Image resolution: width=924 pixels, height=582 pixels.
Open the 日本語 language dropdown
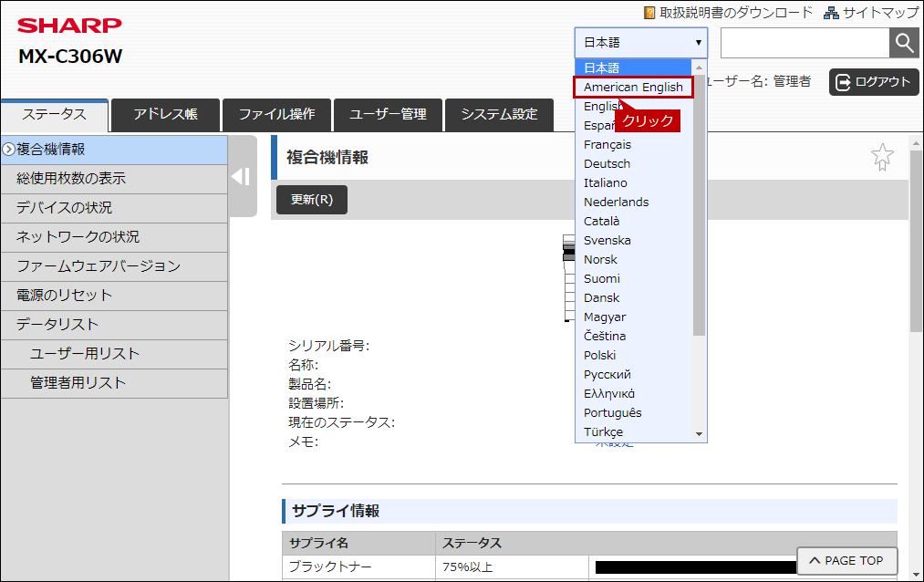click(641, 42)
